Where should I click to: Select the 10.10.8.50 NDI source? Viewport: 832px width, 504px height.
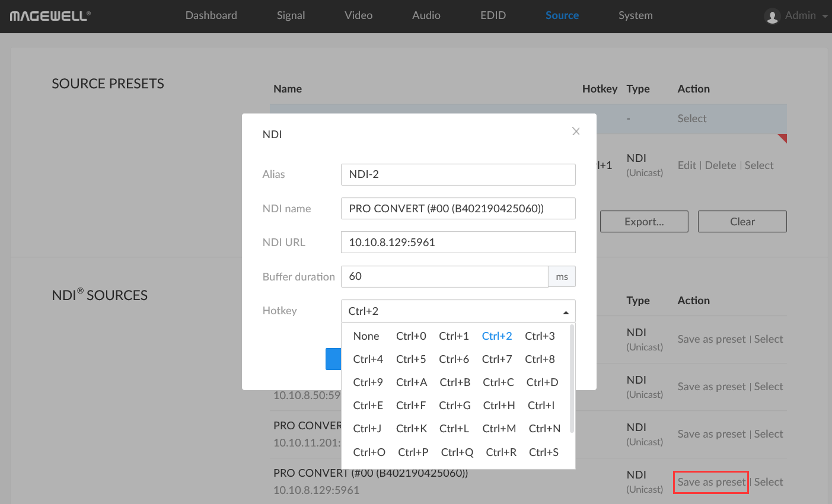point(769,387)
